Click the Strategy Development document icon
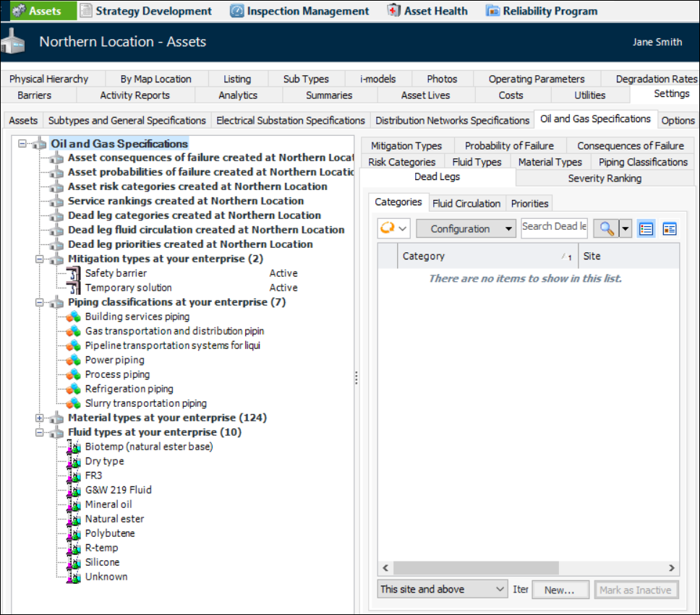Image resolution: width=700 pixels, height=615 pixels. [x=86, y=11]
